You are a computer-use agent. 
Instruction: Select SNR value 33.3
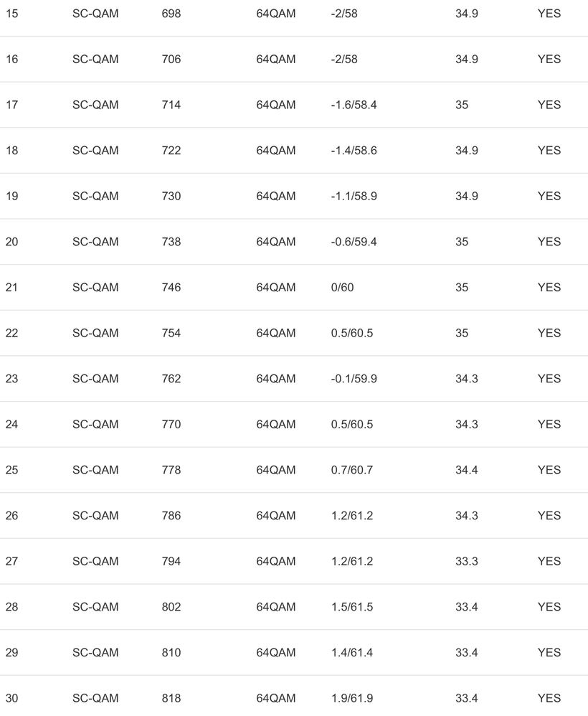pyautogui.click(x=467, y=562)
